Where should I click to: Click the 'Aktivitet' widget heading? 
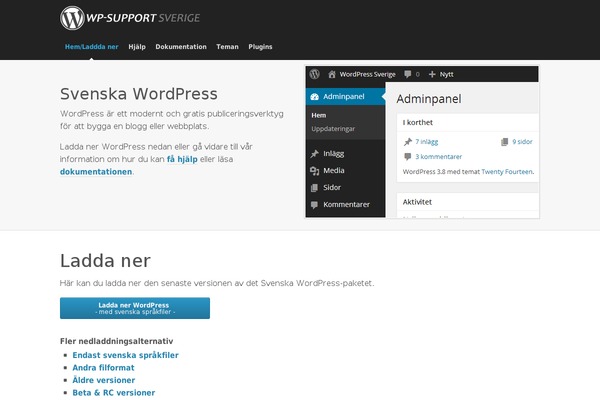pos(417,202)
